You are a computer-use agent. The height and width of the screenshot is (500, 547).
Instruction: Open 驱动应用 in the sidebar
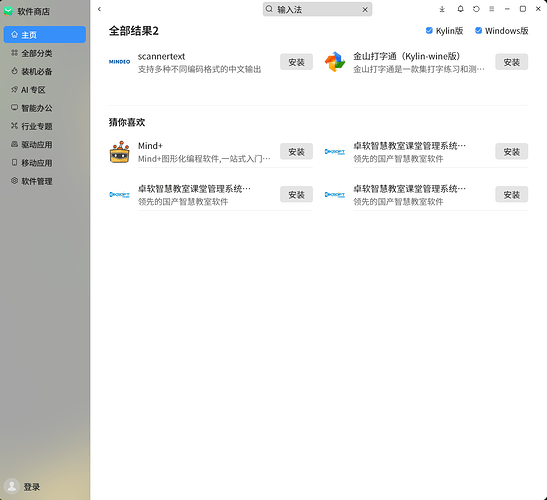45,144
